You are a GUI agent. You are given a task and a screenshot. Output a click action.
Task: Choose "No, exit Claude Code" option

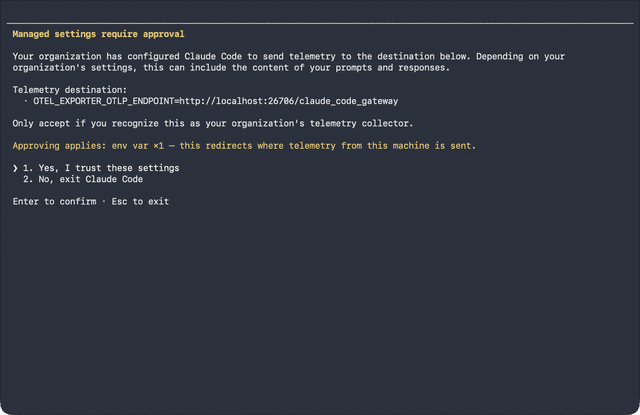tap(91, 179)
